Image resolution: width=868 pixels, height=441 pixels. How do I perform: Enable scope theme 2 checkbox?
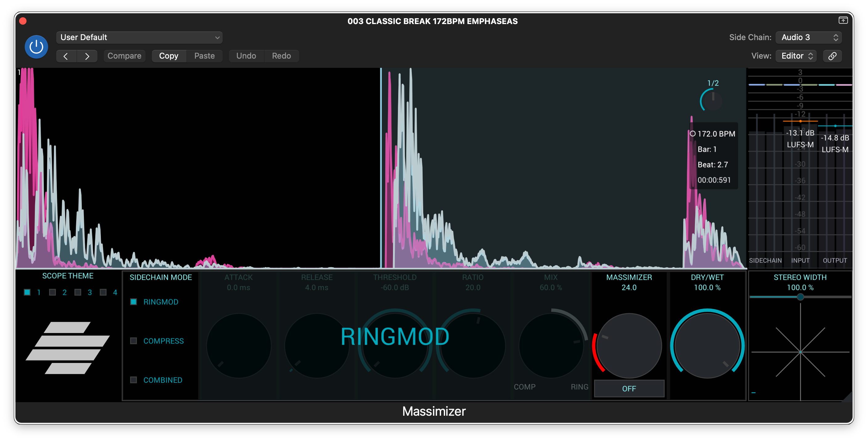[x=52, y=292]
